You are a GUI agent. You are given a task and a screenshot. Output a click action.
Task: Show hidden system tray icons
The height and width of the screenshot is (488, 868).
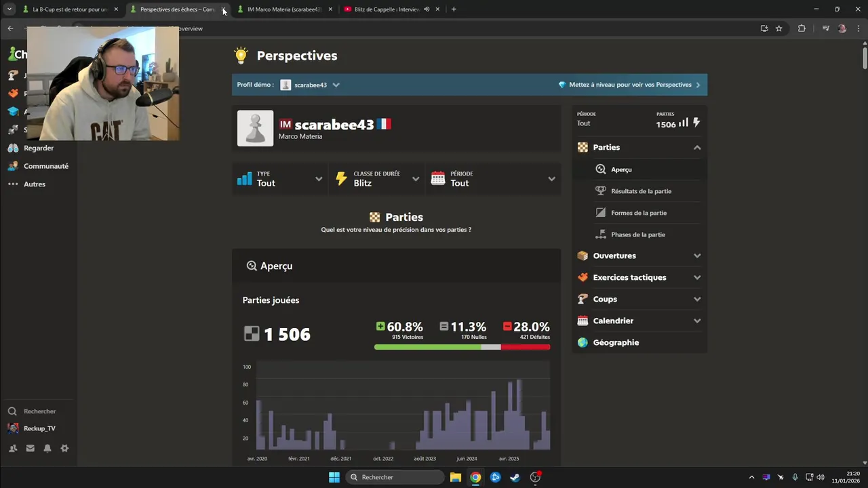coord(751,477)
